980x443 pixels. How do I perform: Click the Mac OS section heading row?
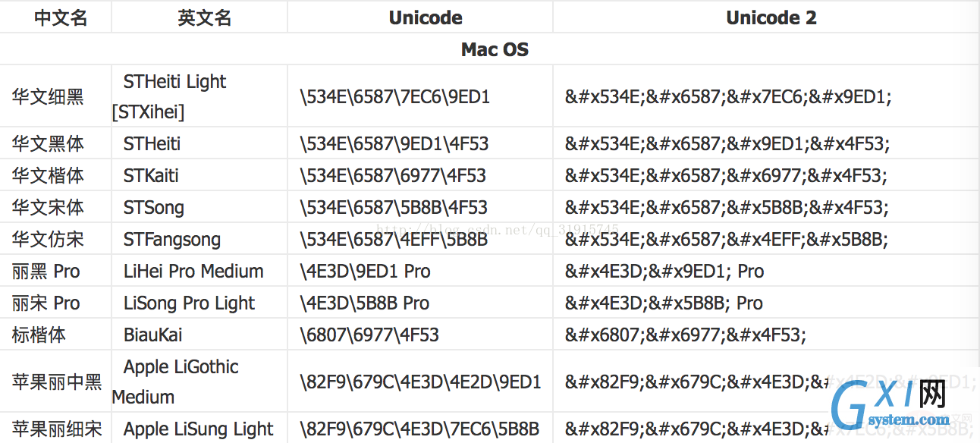pos(490,49)
